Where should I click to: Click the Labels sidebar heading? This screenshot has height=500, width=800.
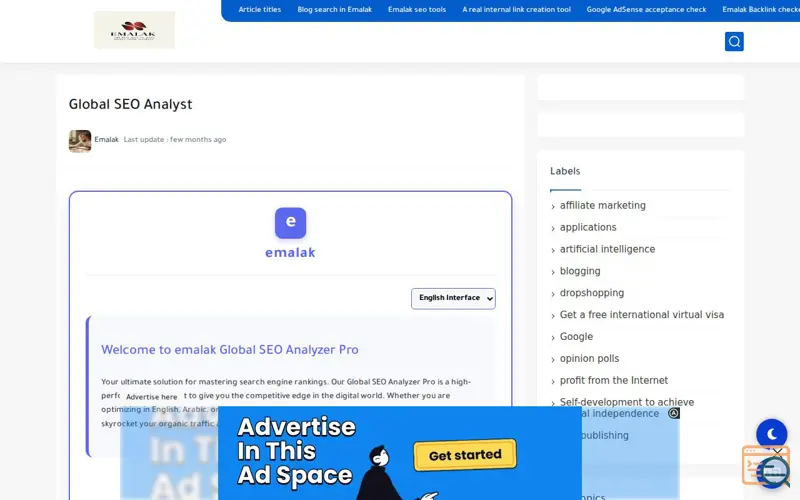tap(565, 171)
